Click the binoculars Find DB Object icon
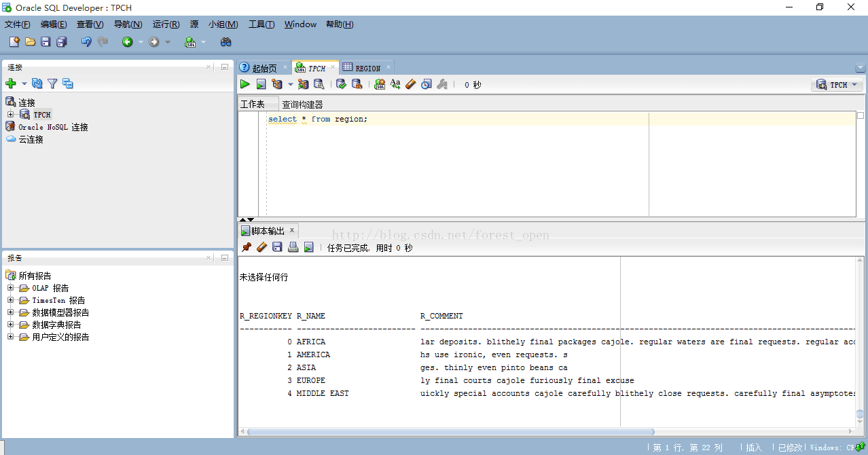 tap(226, 42)
